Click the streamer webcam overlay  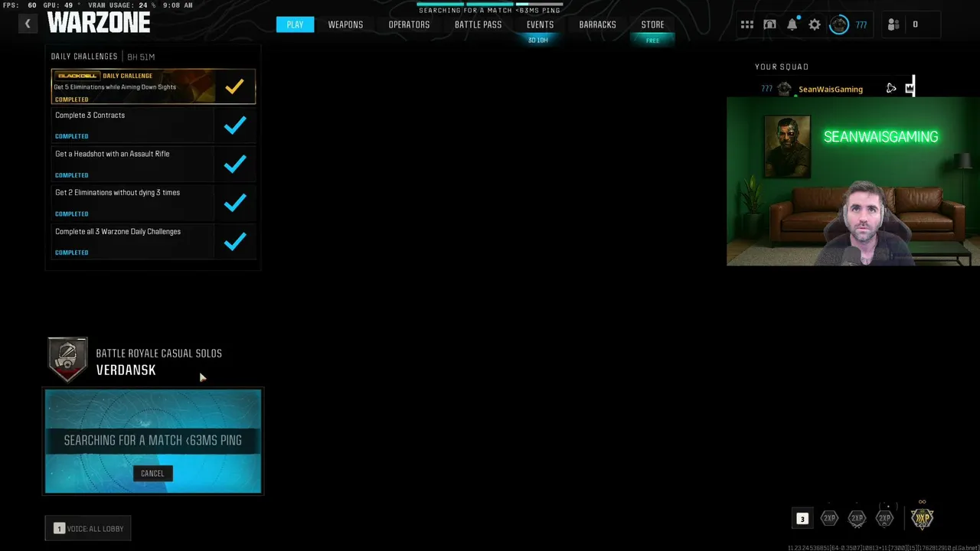853,181
